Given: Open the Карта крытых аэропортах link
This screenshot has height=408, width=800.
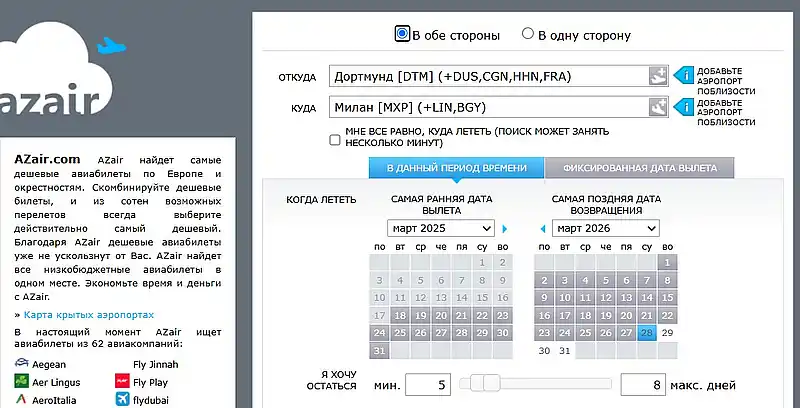Looking at the screenshot, I should (x=89, y=315).
